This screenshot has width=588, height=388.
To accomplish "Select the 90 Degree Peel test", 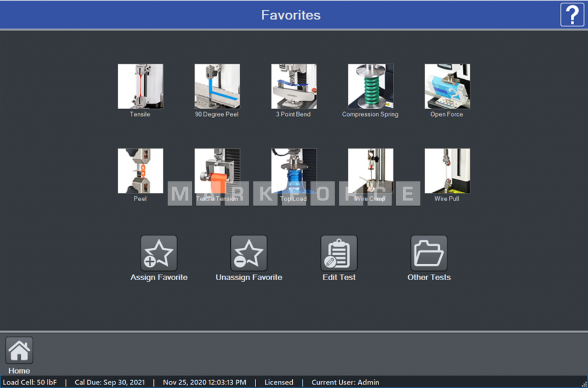I will tap(217, 86).
